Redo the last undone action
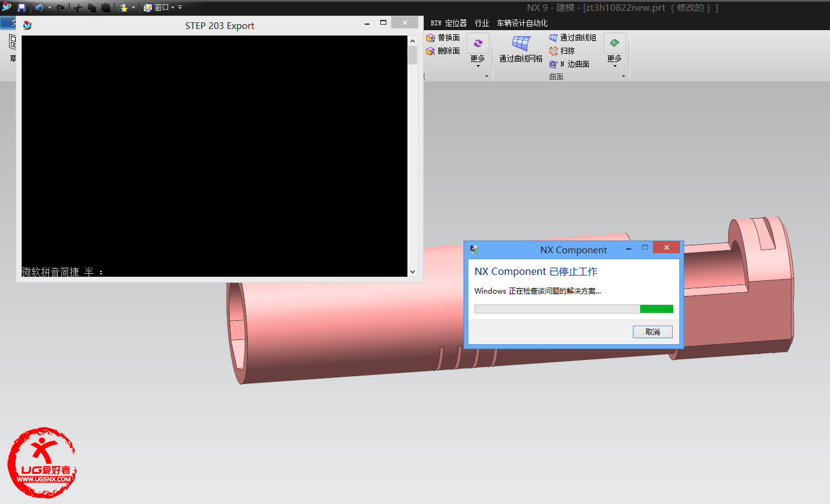 click(x=60, y=8)
